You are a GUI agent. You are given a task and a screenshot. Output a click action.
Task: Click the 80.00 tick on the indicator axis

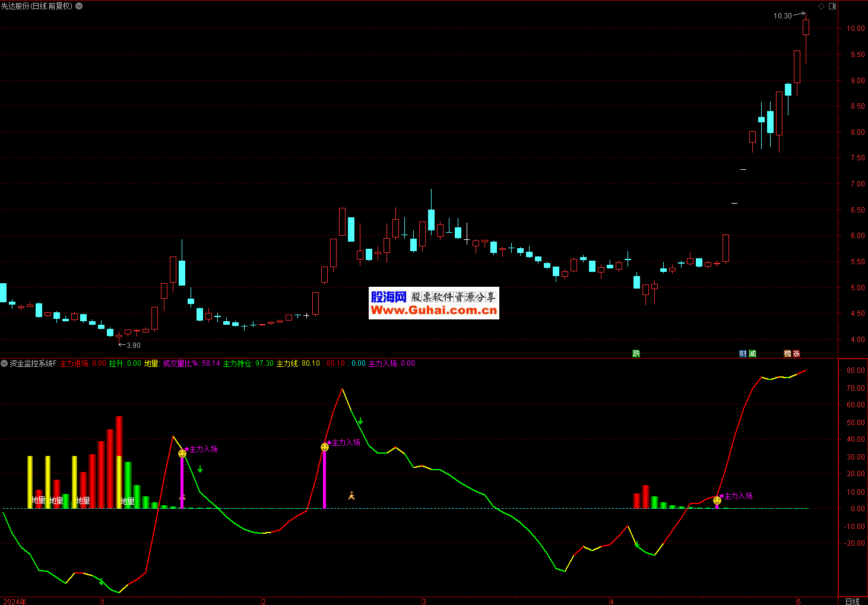point(856,370)
